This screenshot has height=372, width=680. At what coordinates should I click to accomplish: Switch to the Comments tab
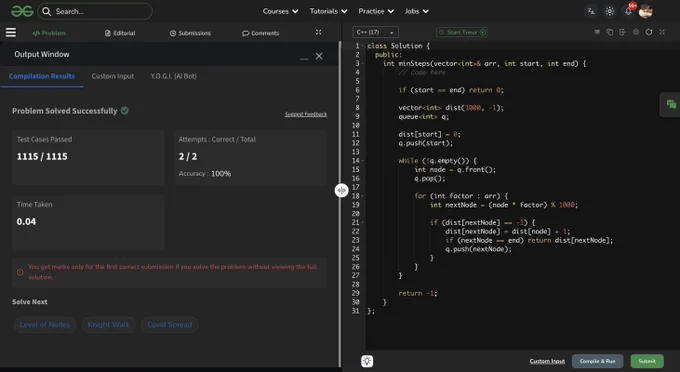[261, 33]
